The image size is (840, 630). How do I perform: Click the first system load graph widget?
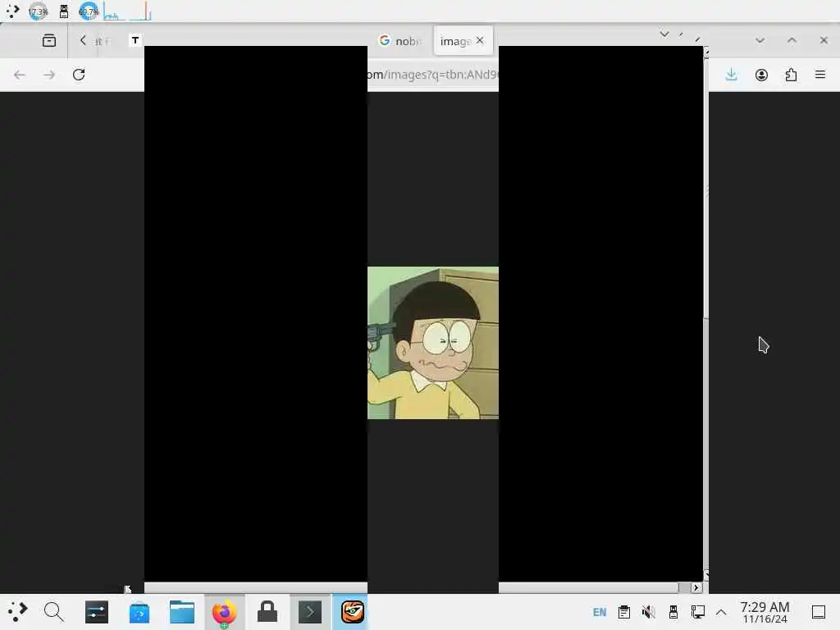click(115, 11)
